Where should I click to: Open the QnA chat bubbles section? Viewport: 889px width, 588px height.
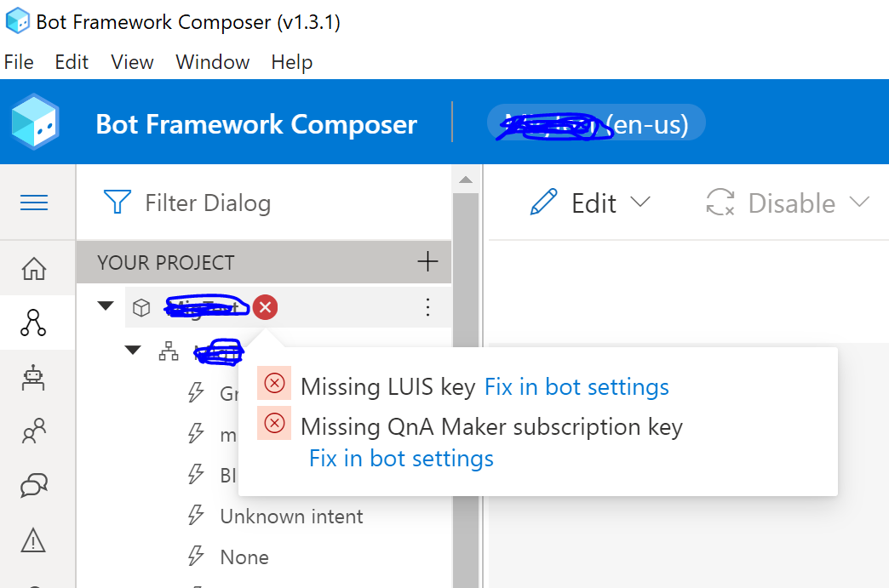(x=33, y=485)
